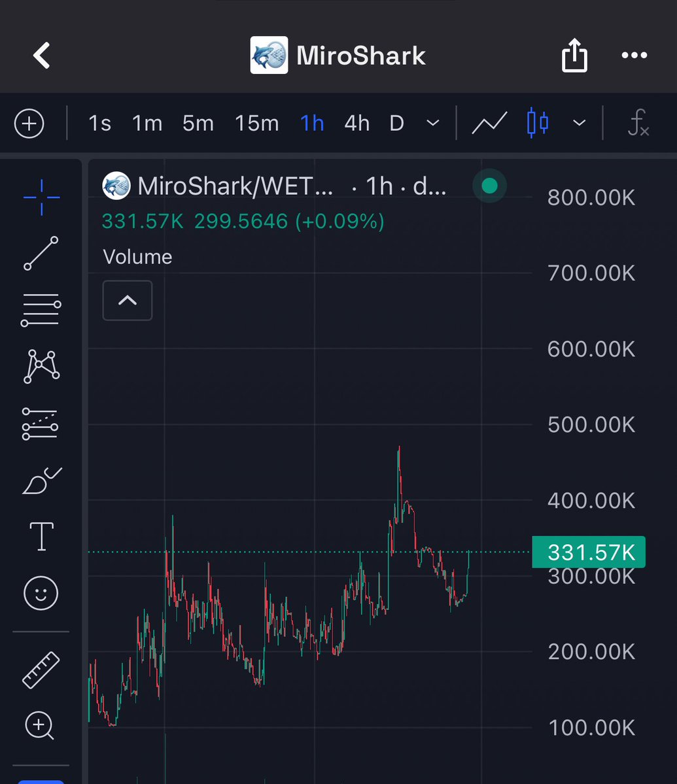Select the 1s timeframe
Screen dimensions: 677x784
click(99, 123)
